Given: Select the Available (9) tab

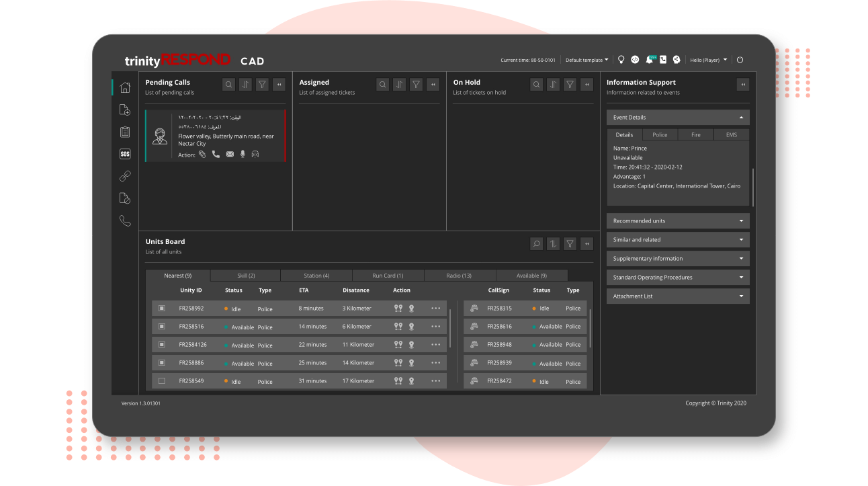Looking at the screenshot, I should point(531,276).
